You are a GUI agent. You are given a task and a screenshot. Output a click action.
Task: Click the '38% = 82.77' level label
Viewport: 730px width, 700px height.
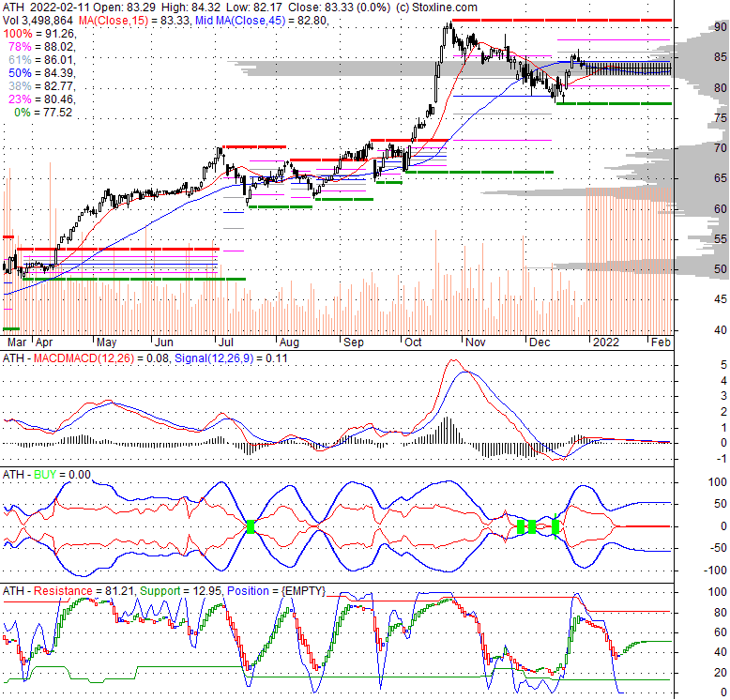pyautogui.click(x=42, y=85)
